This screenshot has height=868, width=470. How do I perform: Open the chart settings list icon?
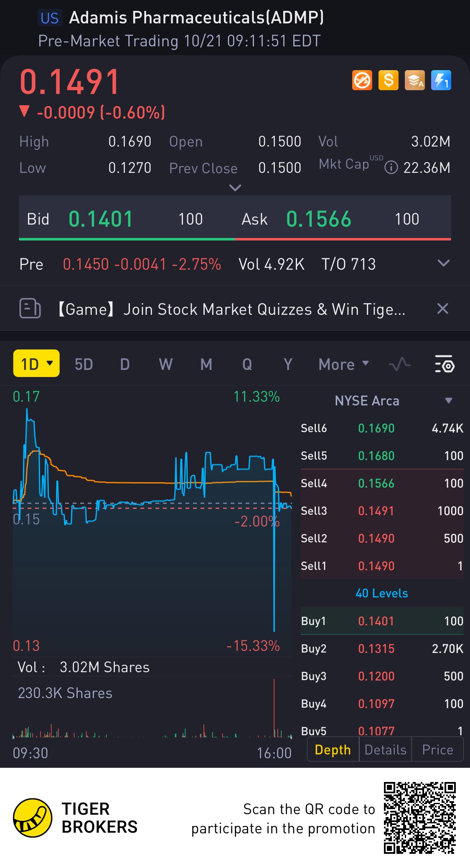tap(444, 364)
